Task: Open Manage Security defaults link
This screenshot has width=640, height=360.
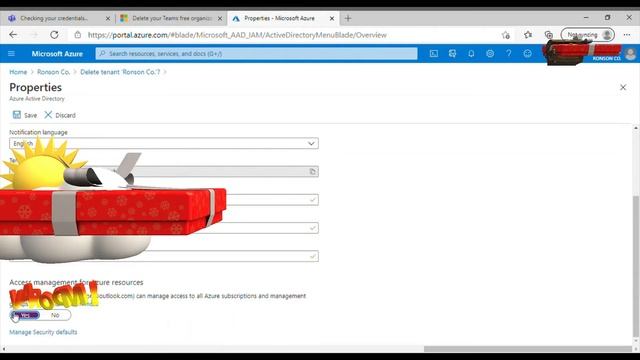Action: (43, 332)
